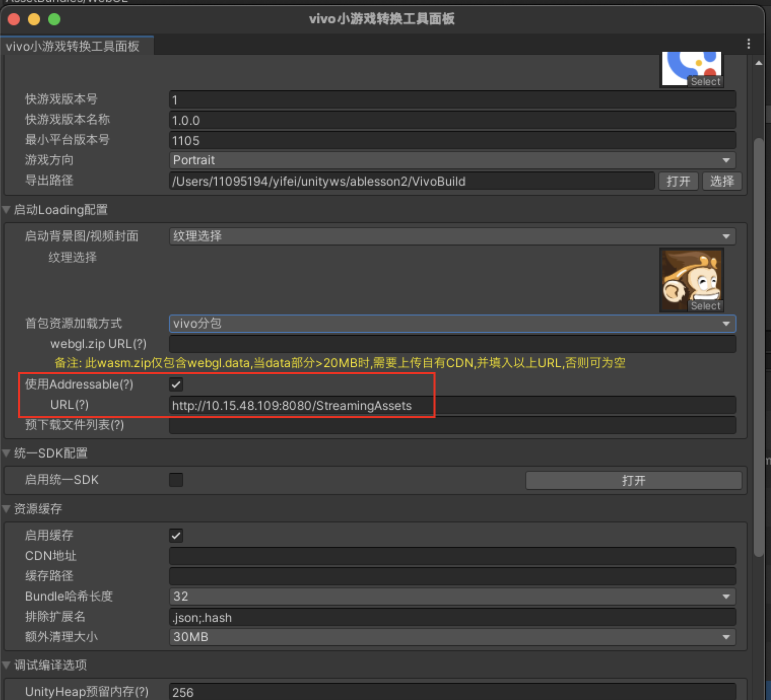This screenshot has height=700, width=771.
Task: Click the three-dot panel options icon
Action: tap(748, 44)
